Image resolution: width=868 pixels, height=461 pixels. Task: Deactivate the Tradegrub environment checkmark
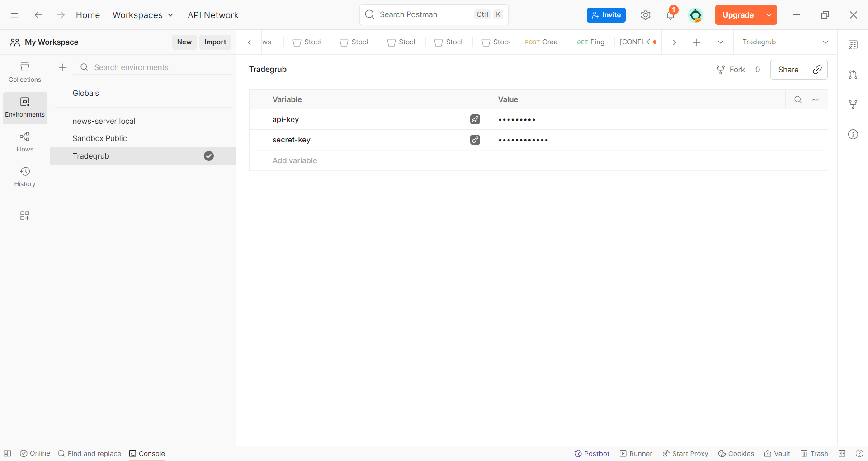point(208,156)
